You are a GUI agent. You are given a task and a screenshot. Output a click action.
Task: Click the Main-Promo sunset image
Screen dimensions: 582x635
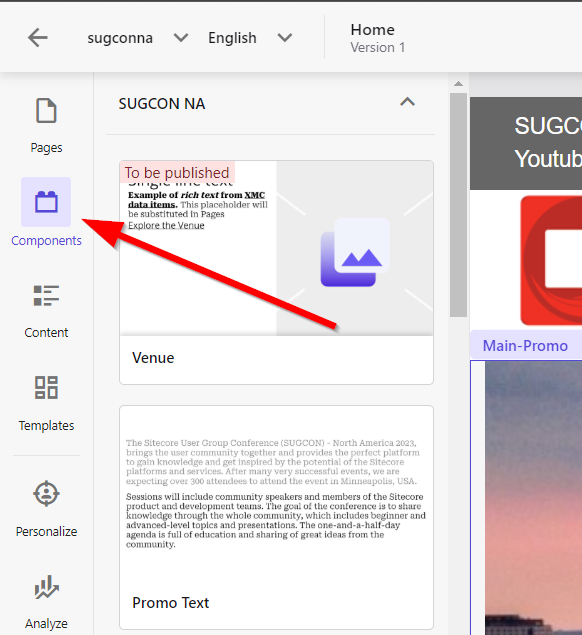click(533, 497)
